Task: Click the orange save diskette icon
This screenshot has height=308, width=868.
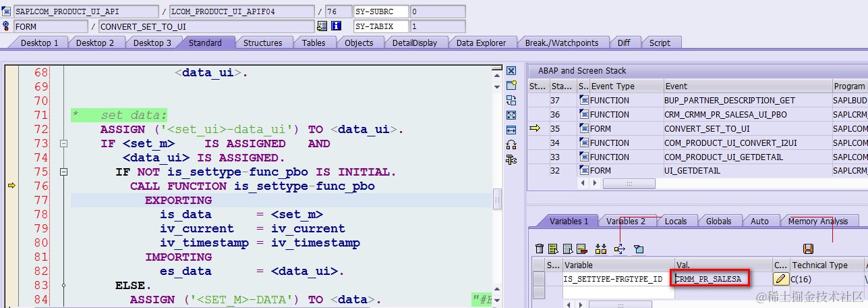Action: [x=808, y=249]
